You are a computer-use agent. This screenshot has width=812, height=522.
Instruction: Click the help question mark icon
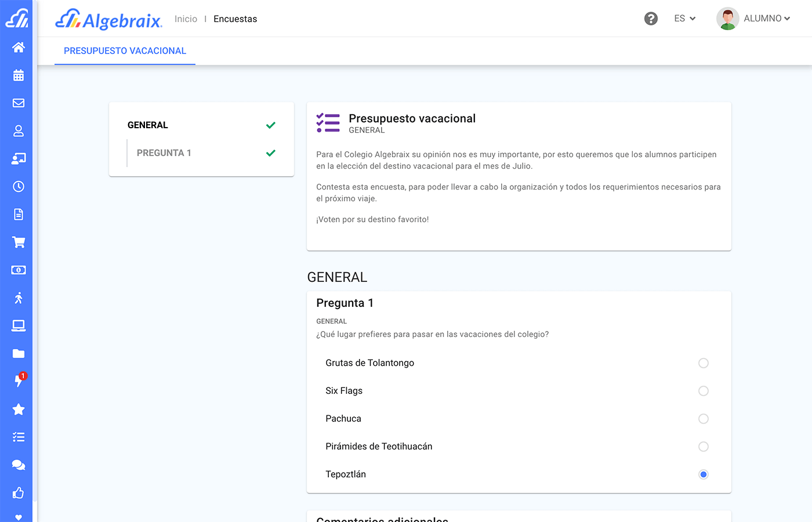(x=651, y=19)
